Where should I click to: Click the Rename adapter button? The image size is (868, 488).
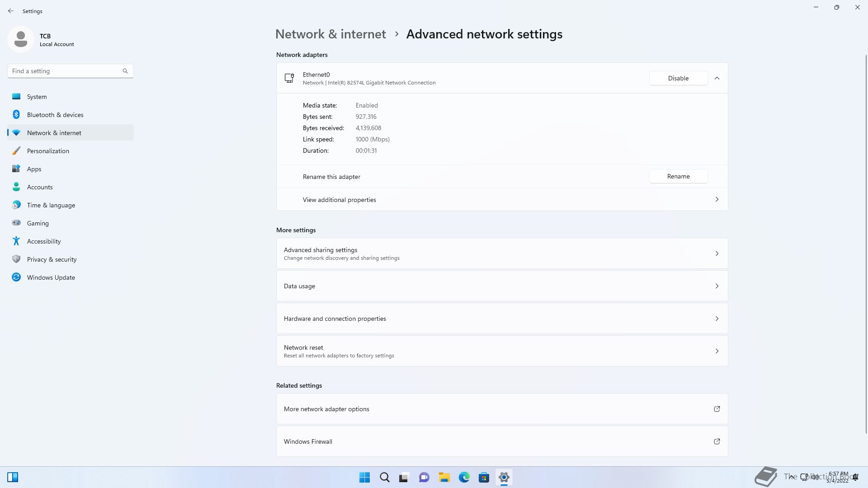click(x=678, y=176)
